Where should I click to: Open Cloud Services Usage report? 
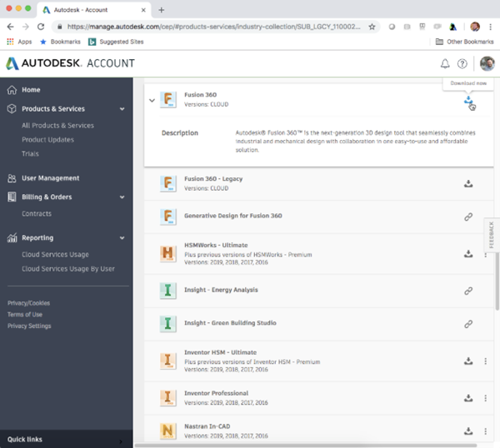55,255
